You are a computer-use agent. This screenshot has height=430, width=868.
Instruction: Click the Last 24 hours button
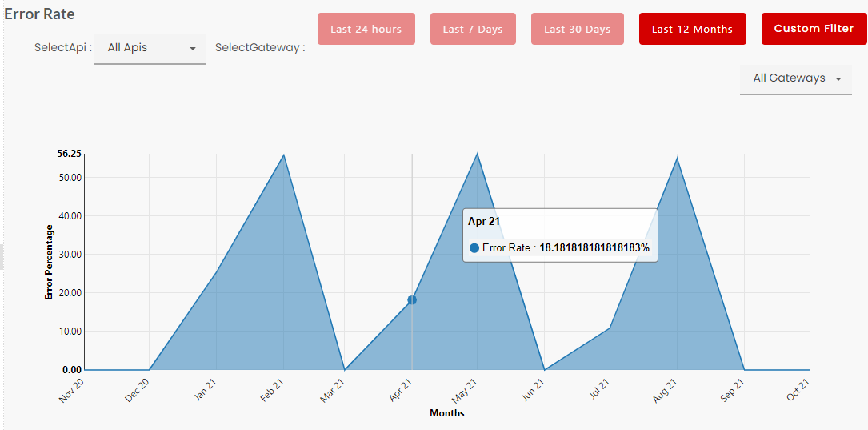(x=366, y=29)
